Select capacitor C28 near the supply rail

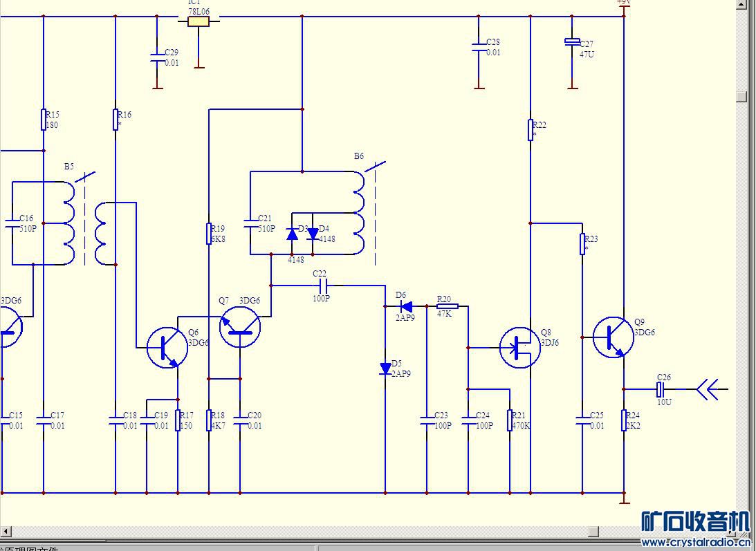point(479,47)
